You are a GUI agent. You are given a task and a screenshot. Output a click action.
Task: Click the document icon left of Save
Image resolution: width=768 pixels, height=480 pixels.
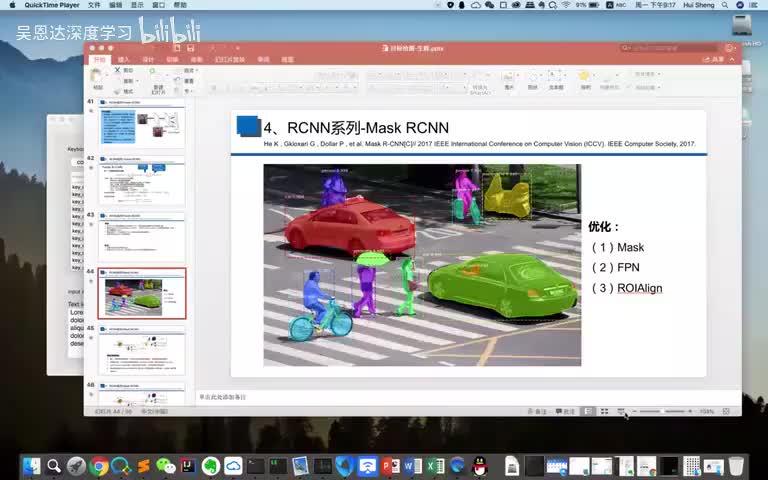177,48
